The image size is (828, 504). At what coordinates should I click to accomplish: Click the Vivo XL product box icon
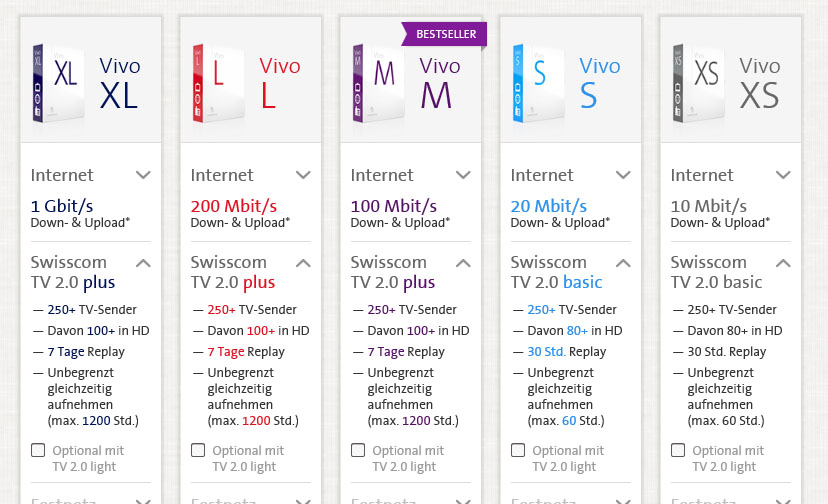(58, 83)
